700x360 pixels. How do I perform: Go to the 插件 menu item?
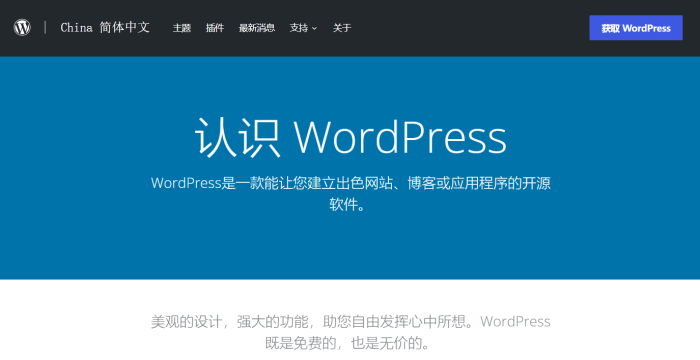(215, 28)
